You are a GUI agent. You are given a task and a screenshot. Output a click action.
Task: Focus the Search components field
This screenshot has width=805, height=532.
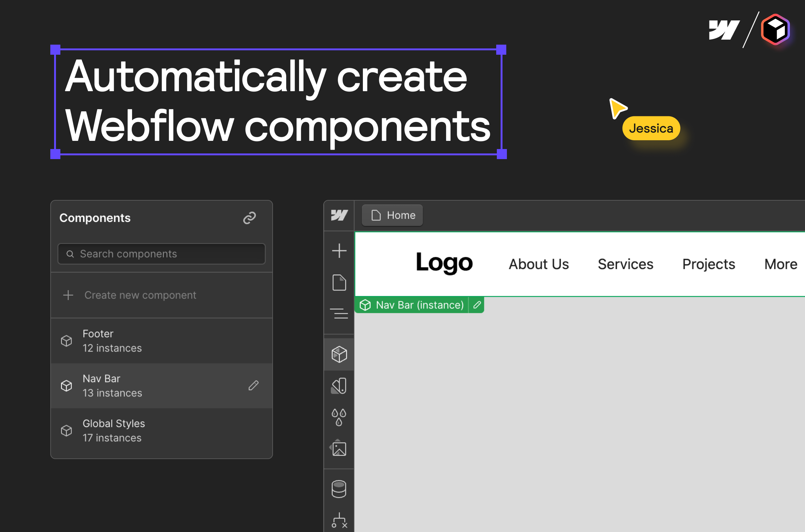[x=162, y=254]
